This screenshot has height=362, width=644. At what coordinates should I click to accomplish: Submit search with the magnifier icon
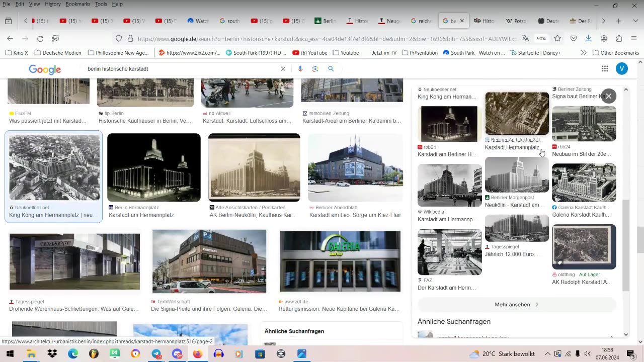[x=331, y=69]
